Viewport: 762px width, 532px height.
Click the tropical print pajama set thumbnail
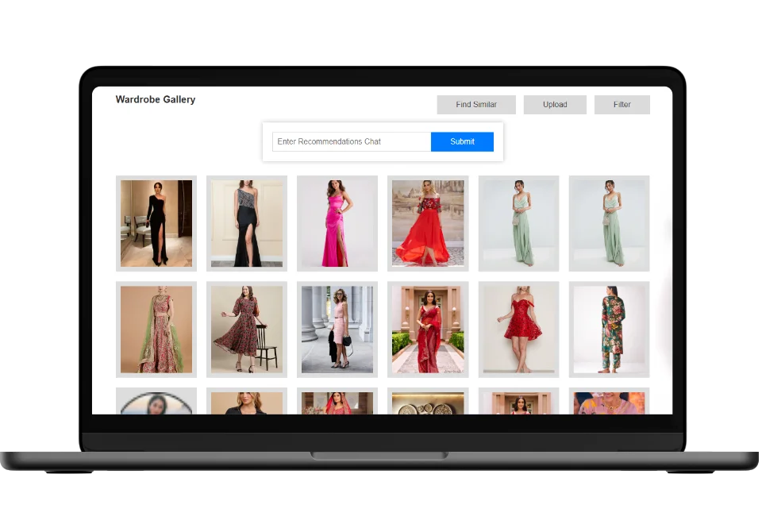[x=609, y=329]
